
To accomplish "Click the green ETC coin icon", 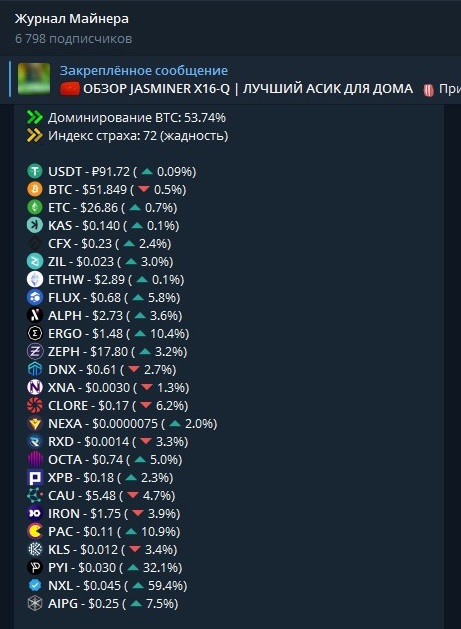I will coord(35,207).
